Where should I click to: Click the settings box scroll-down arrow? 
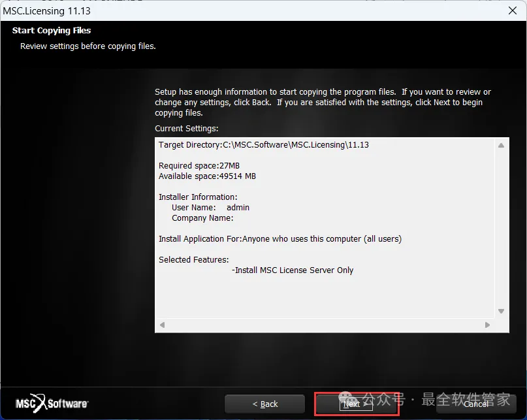coord(501,311)
